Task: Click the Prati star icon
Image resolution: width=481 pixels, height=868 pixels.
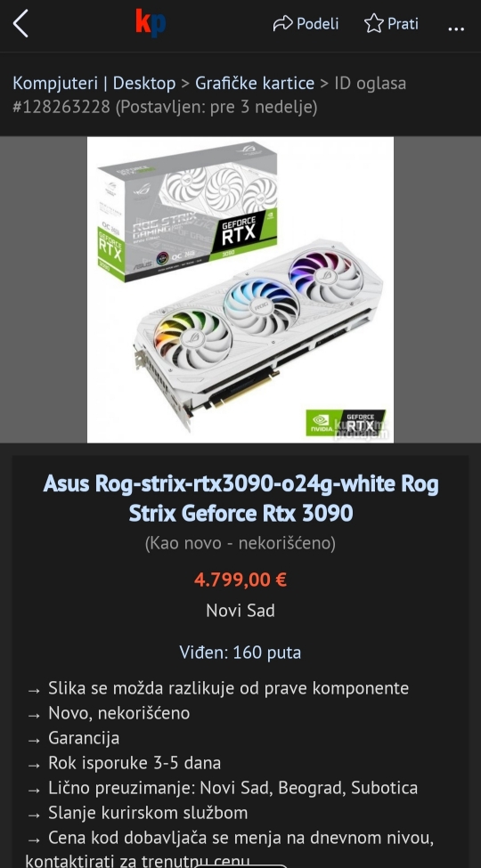Action: [x=374, y=24]
